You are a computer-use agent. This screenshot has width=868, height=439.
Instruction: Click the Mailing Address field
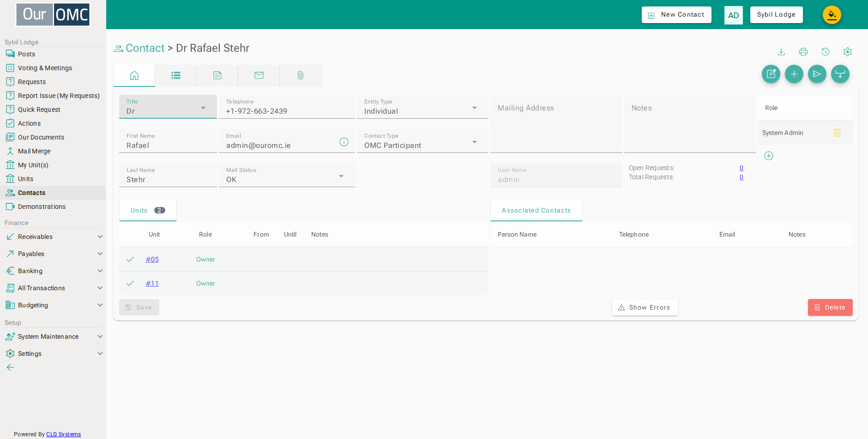[556, 124]
